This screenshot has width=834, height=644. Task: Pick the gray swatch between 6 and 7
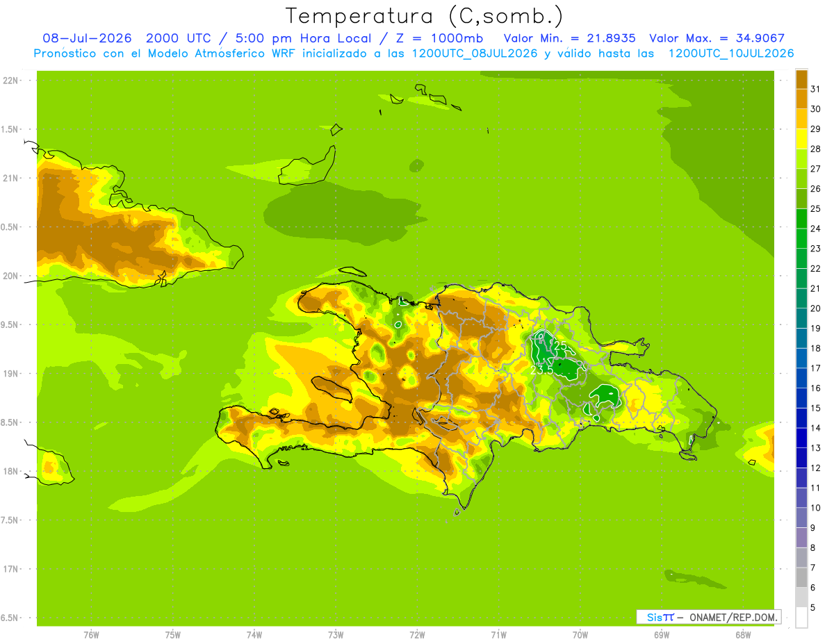click(801, 578)
